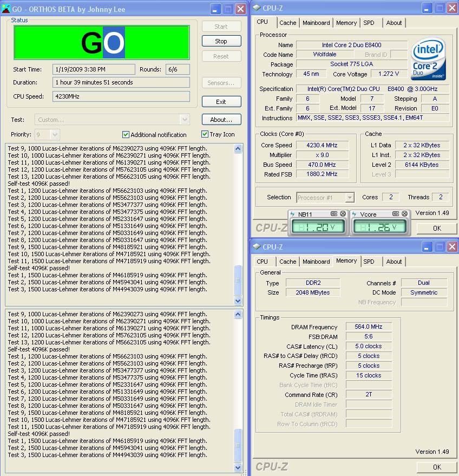
Task: Click the green GO status indicator
Action: (102, 42)
